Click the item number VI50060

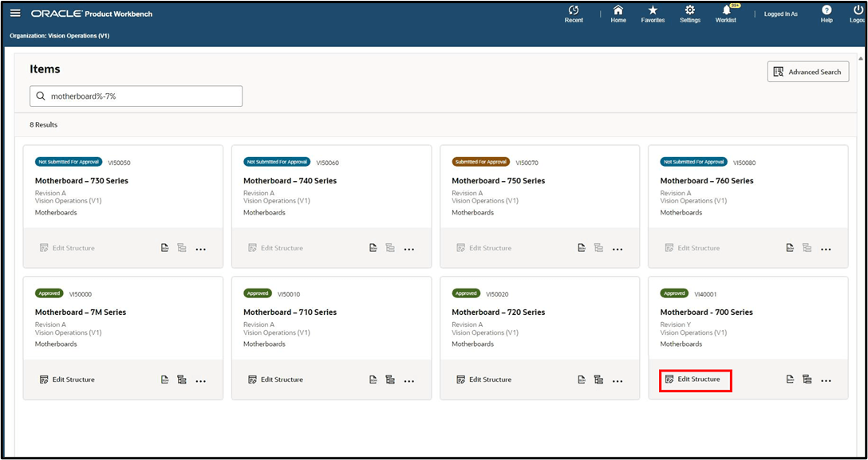click(x=328, y=163)
